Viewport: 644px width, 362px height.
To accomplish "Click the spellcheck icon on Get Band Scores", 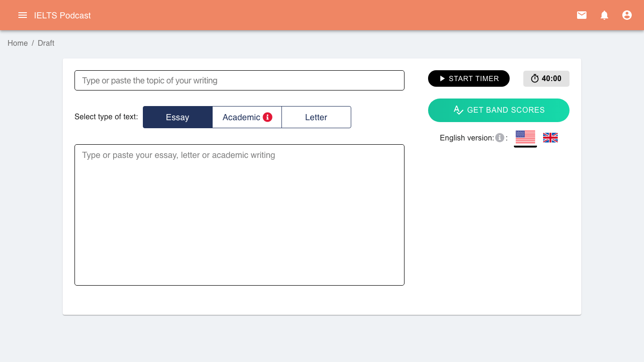I will coord(458,110).
